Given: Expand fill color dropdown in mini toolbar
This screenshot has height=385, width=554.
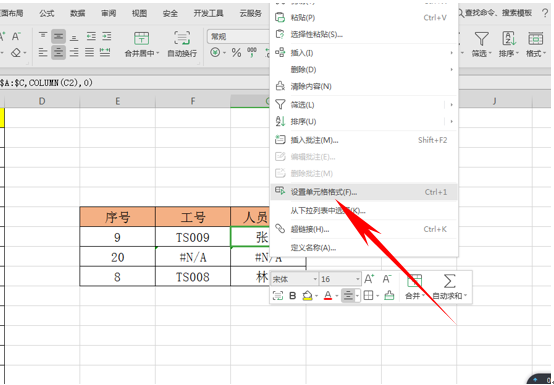Looking at the screenshot, I should click(x=317, y=296).
